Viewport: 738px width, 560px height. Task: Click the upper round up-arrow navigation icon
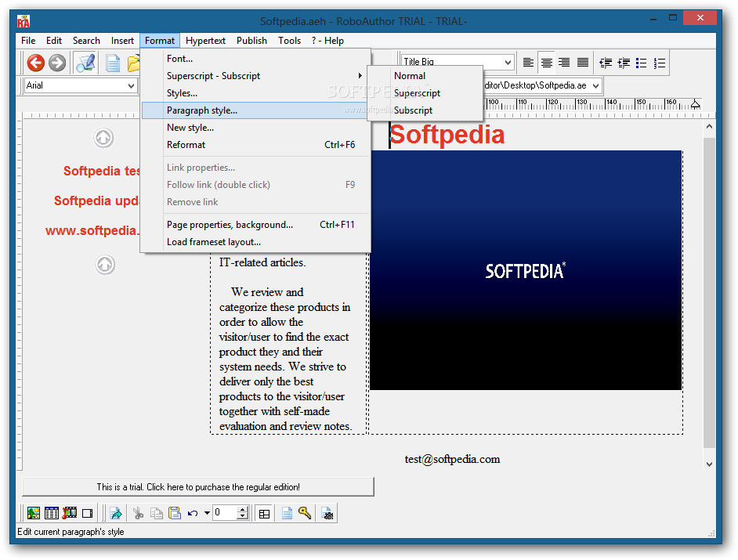click(x=103, y=139)
